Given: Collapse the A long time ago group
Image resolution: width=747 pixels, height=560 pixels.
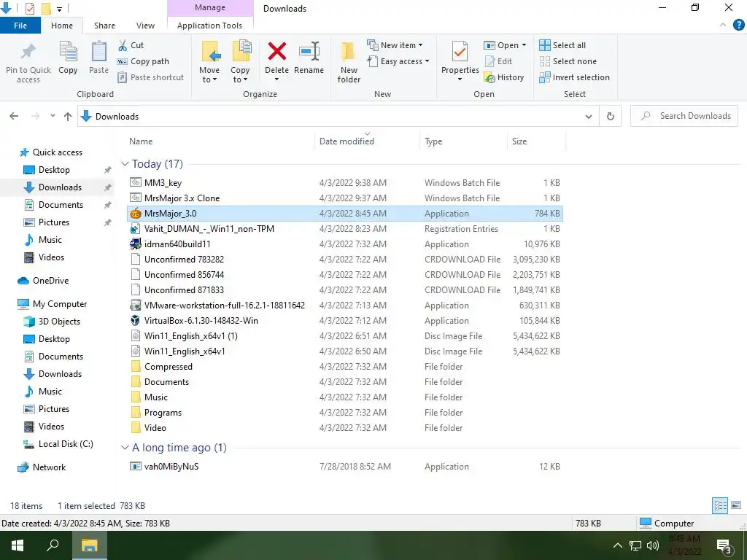Looking at the screenshot, I should tap(125, 448).
